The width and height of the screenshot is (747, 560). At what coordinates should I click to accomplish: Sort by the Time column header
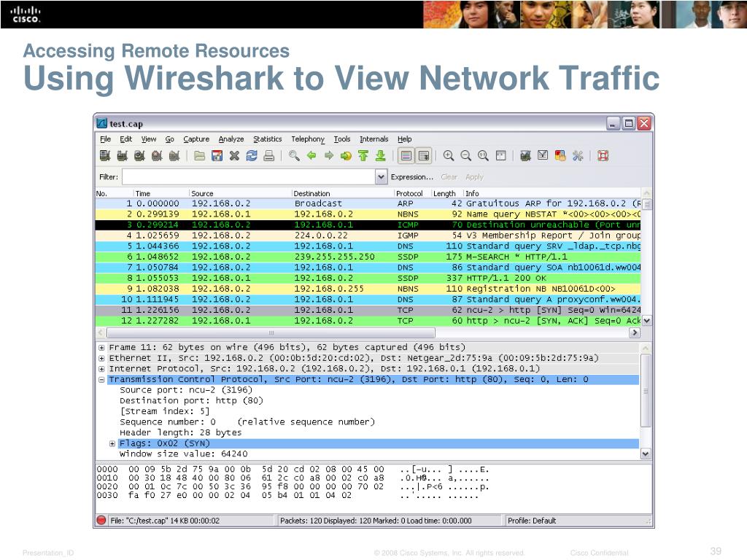click(x=161, y=193)
